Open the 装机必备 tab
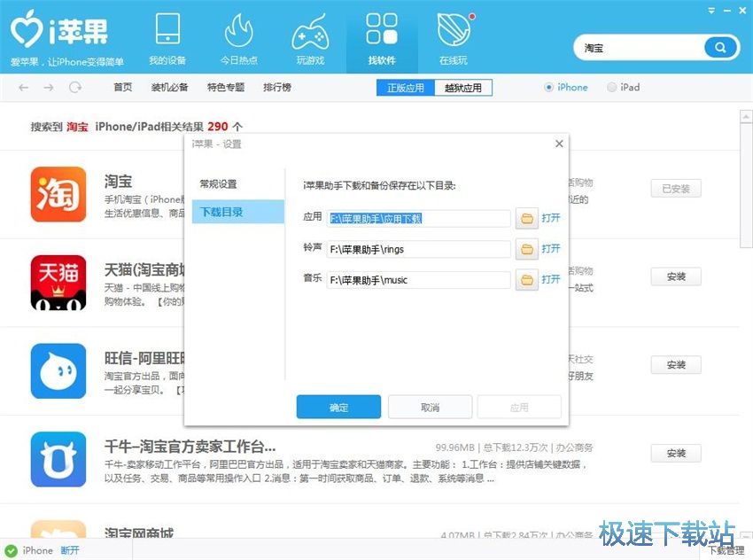The width and height of the screenshot is (753, 560). (x=169, y=88)
